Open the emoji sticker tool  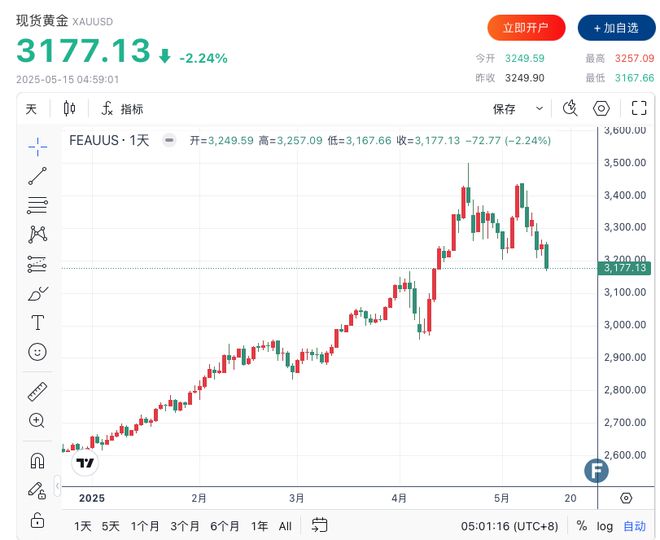pos(37,351)
